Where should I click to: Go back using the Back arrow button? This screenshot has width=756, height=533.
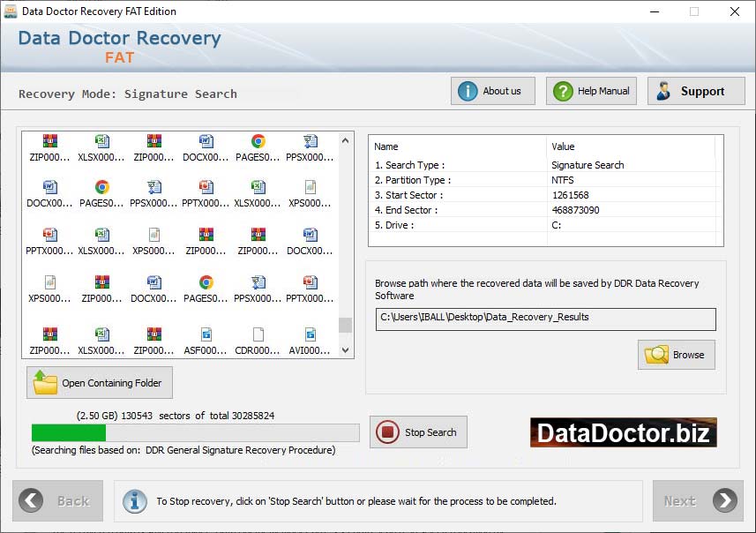[32, 500]
